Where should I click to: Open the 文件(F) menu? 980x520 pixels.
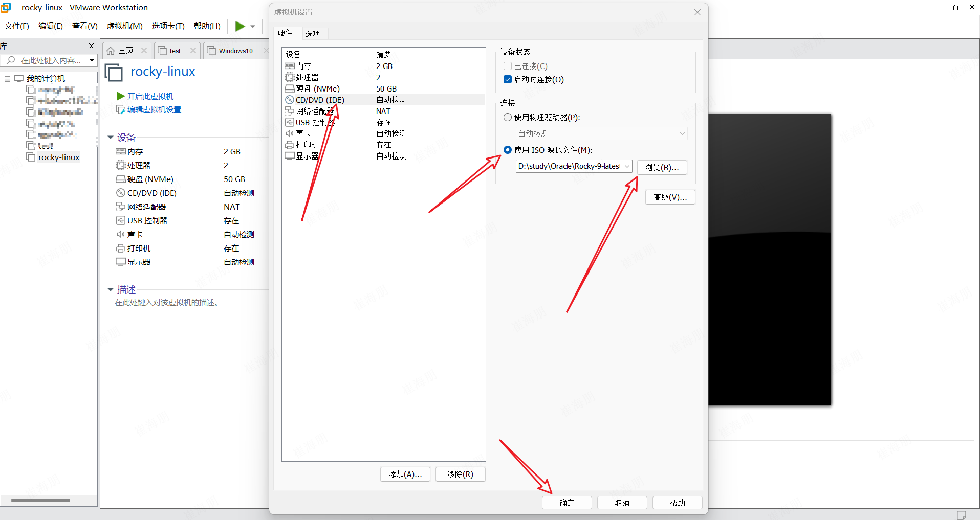tap(17, 26)
